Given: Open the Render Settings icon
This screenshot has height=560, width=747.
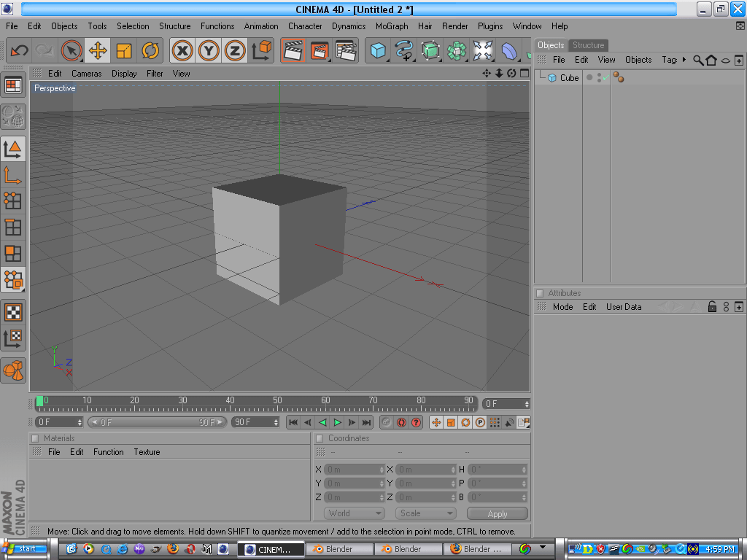Looking at the screenshot, I should click(x=347, y=50).
